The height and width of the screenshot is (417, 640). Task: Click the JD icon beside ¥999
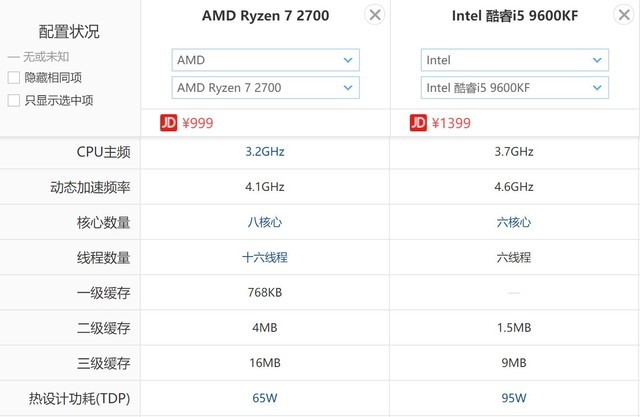(169, 123)
